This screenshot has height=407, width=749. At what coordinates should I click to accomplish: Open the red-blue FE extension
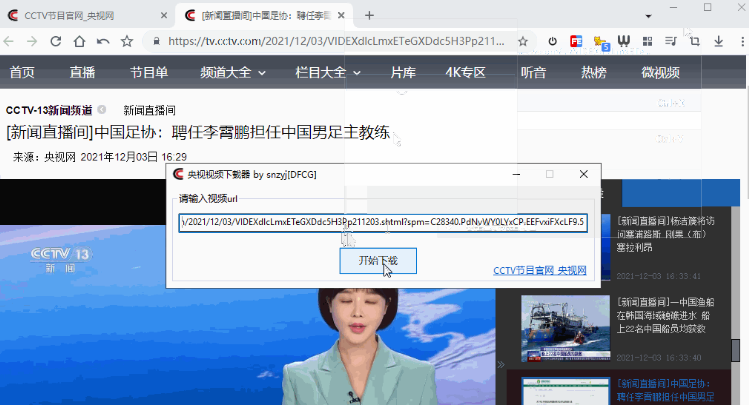coord(576,42)
